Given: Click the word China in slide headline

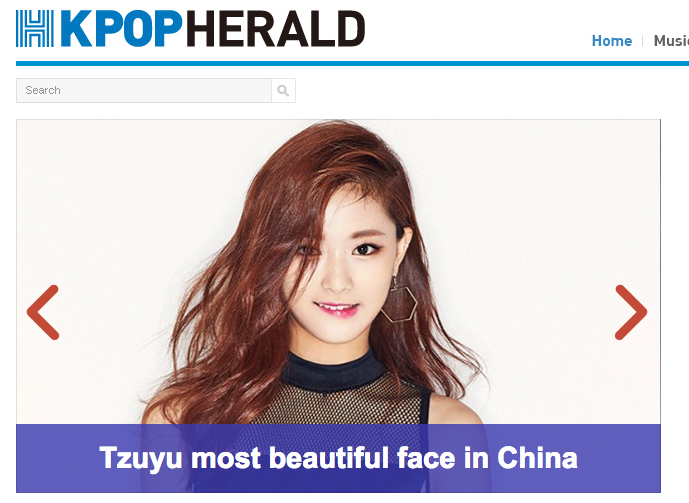Looking at the screenshot, I should point(537,458).
